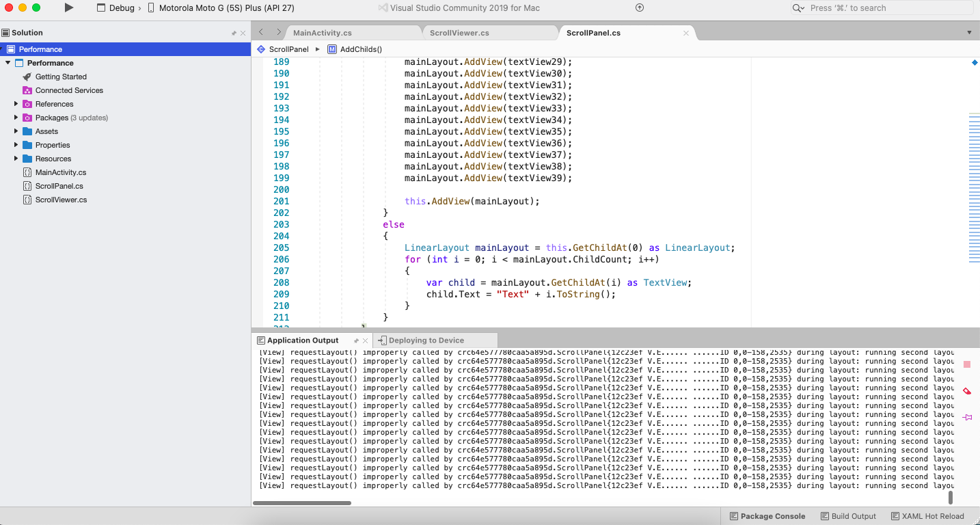Click the Run (play) button in toolbar

[x=67, y=8]
